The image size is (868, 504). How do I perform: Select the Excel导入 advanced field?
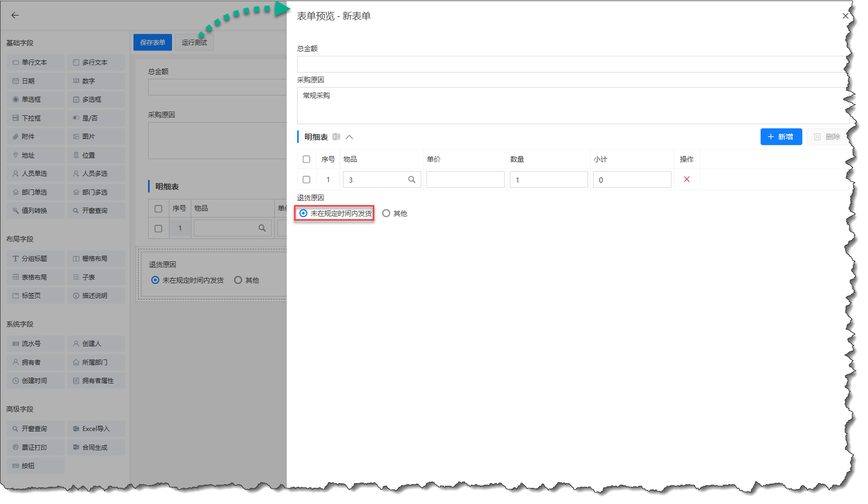point(96,429)
